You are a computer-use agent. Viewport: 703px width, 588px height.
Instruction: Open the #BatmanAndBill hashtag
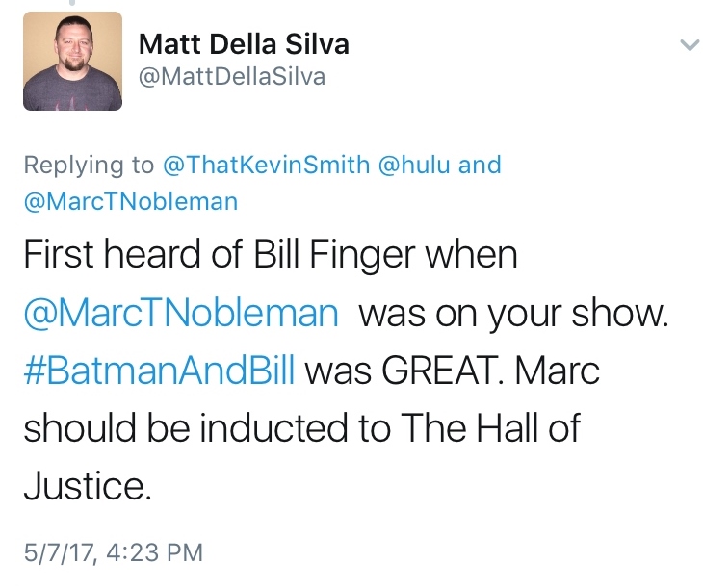coord(157,370)
